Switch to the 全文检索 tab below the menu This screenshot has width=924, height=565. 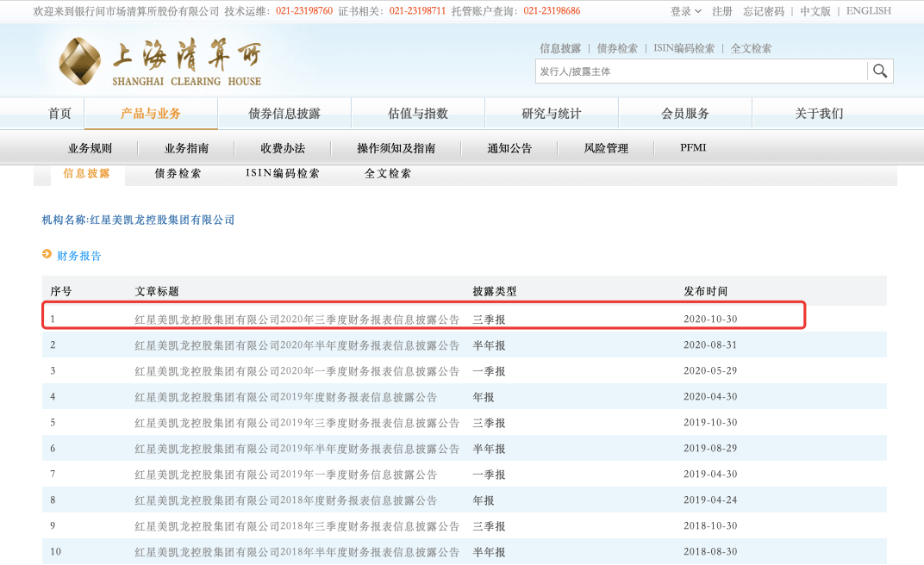click(x=388, y=173)
